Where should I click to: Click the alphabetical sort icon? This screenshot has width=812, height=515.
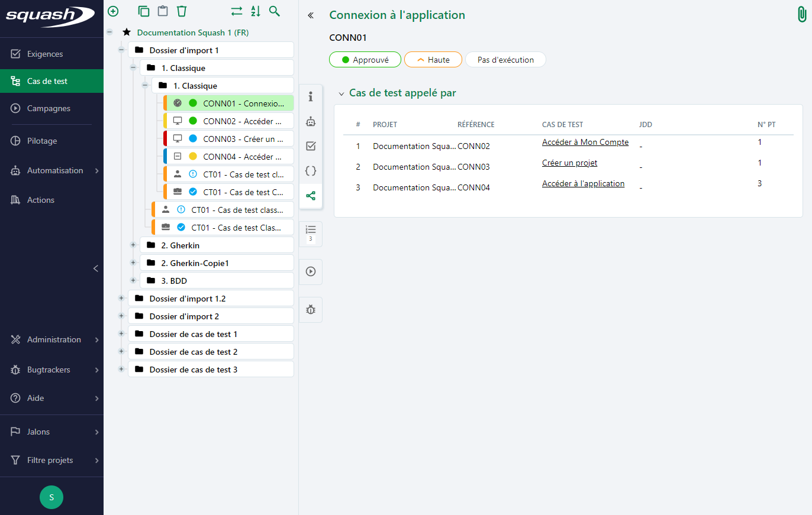[x=255, y=11]
